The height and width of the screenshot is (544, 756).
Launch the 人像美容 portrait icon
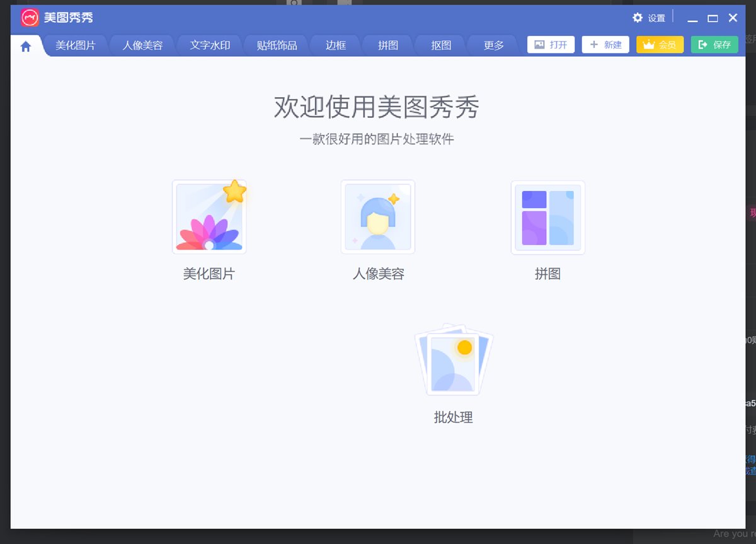pos(378,217)
